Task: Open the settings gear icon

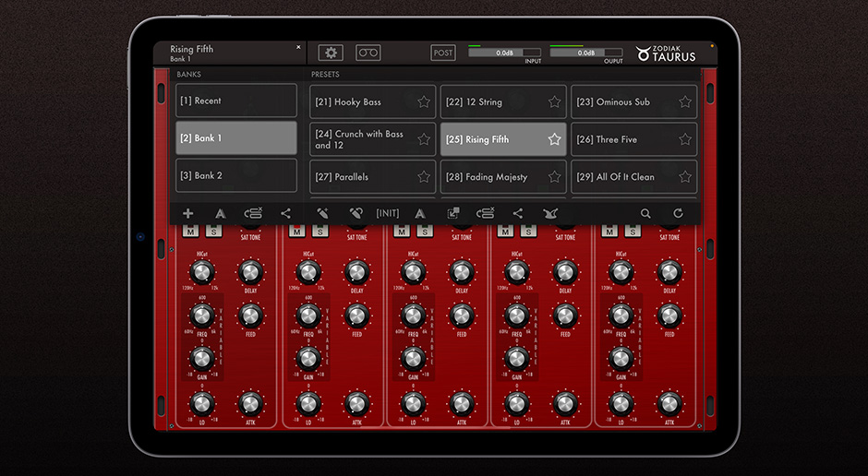Action: coord(331,54)
